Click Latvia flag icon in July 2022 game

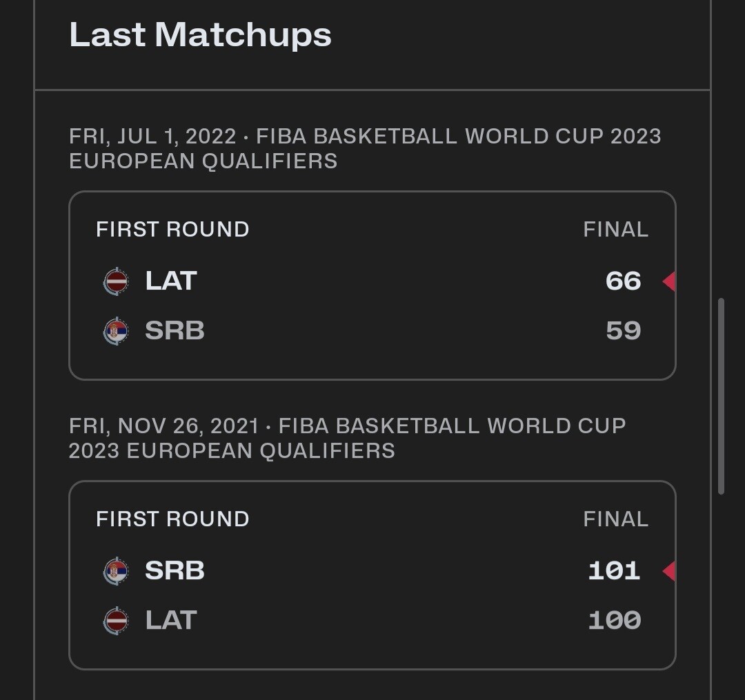(116, 281)
